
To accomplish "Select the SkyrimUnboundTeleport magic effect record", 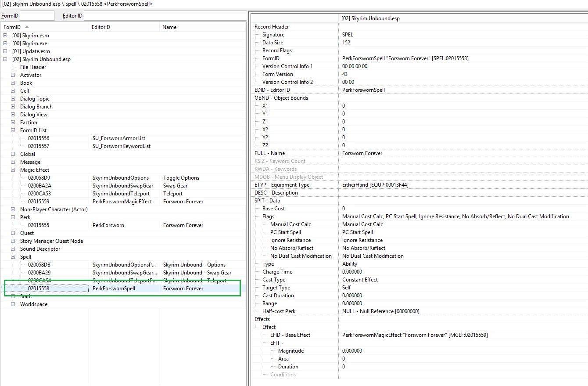I will (123, 194).
